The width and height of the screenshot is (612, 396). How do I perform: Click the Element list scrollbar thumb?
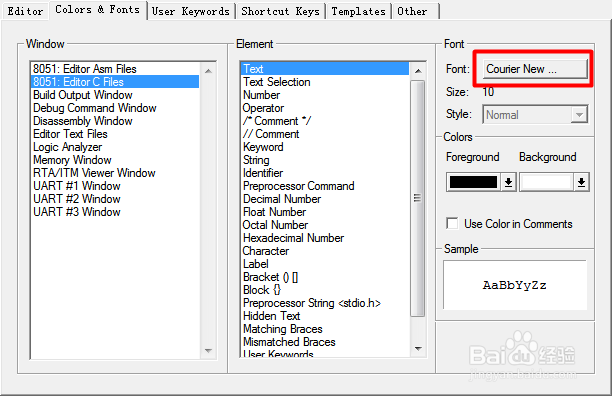(x=418, y=198)
